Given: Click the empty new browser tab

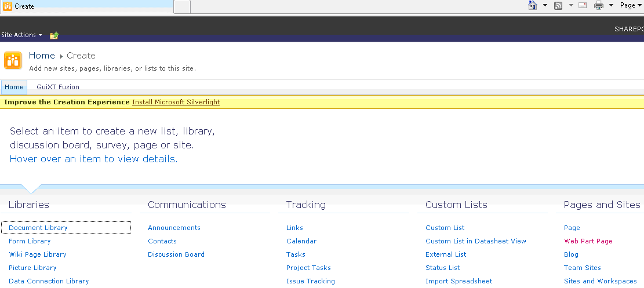Looking at the screenshot, I should coord(183,7).
